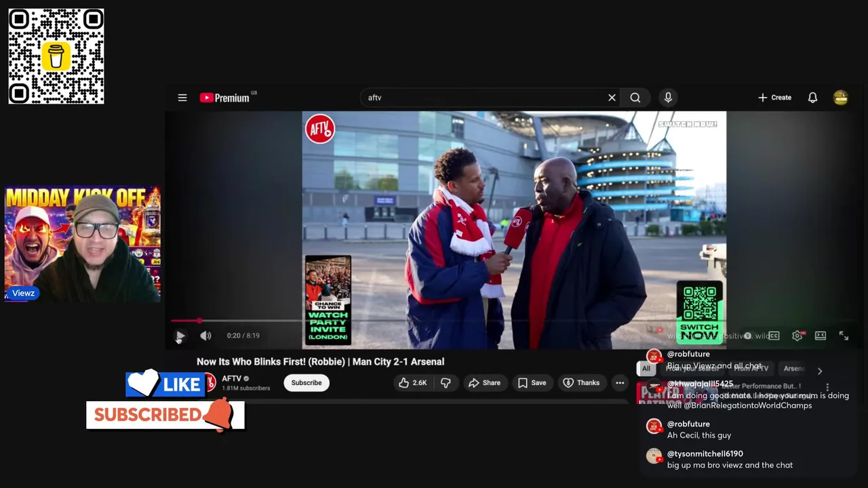Click the @khwajajalil5425 username
This screenshot has width=868, height=488.
tap(701, 384)
